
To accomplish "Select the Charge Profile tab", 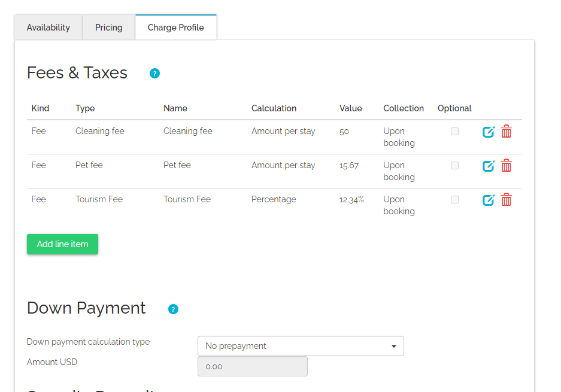I will 175,28.
